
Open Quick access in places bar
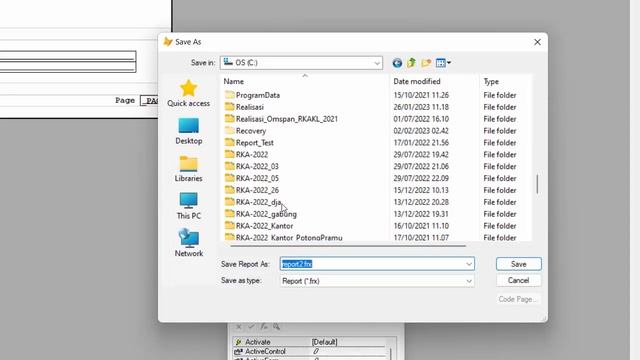click(x=189, y=93)
